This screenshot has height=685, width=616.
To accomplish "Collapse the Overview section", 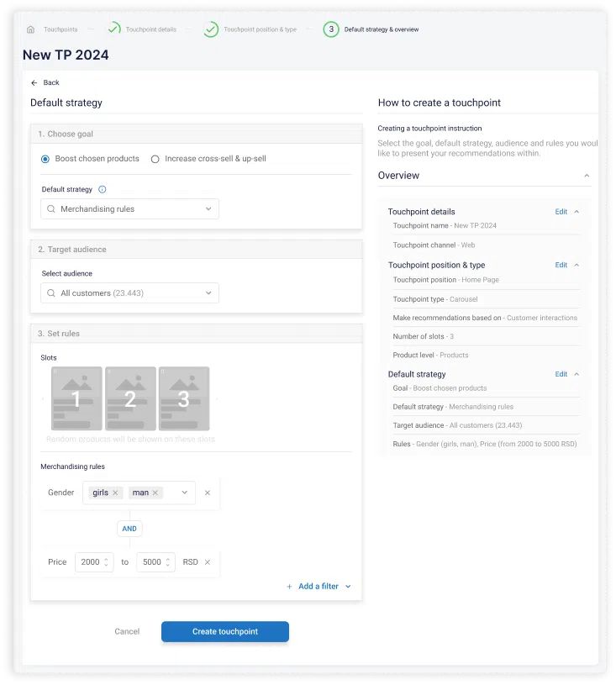I will point(587,176).
